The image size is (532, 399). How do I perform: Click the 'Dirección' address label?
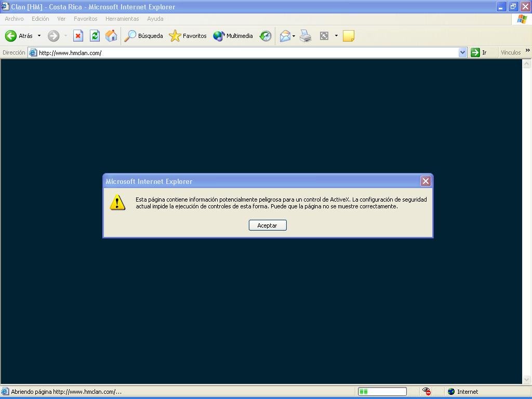(14, 52)
